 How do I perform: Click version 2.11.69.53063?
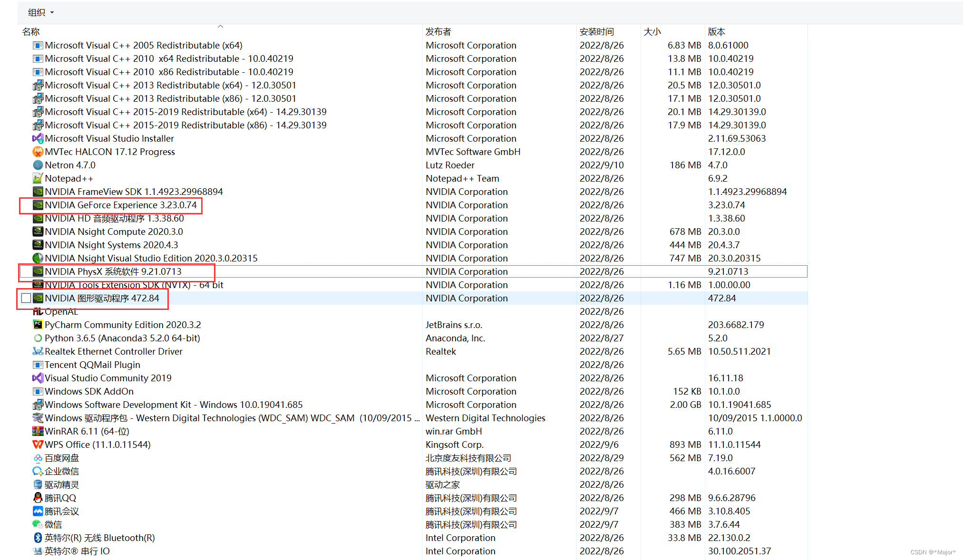coord(737,138)
